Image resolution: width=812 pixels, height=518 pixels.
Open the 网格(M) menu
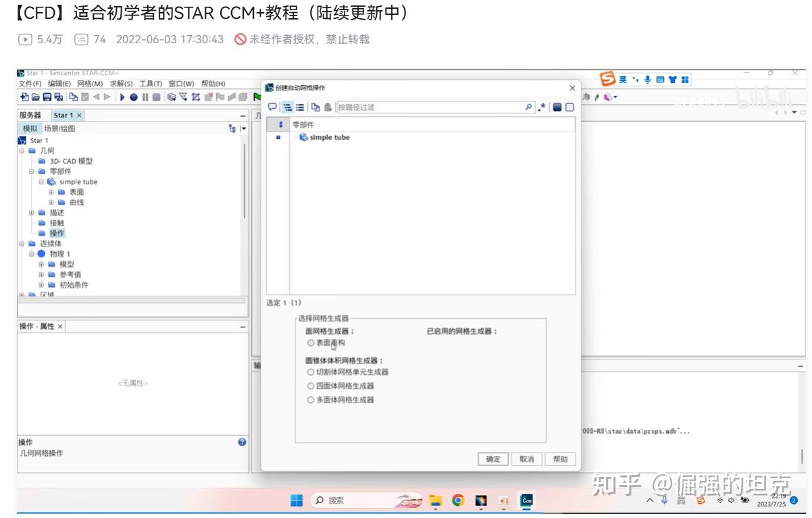point(90,84)
